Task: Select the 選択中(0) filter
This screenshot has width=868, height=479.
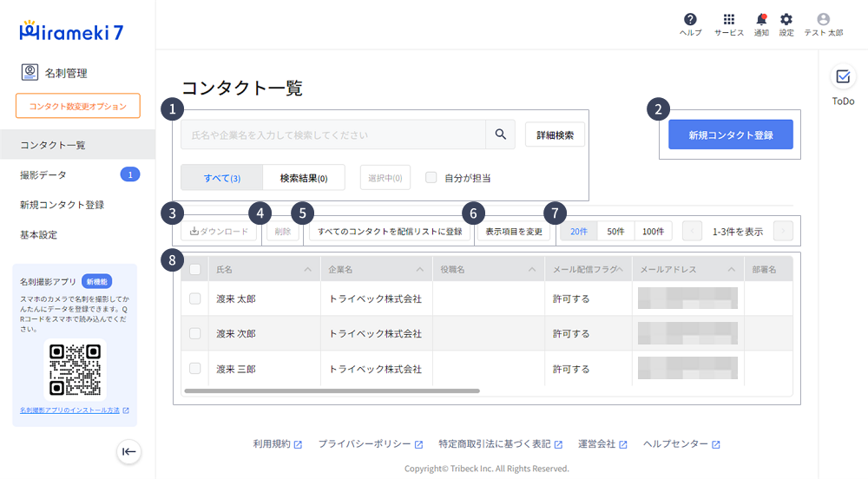Action: [385, 178]
